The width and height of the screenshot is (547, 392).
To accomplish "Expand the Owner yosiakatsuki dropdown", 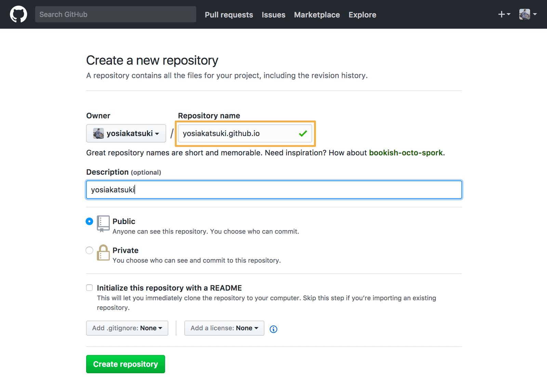I will pos(126,133).
